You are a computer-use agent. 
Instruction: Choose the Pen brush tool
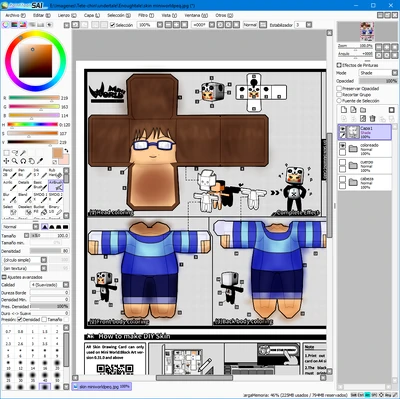[x=25, y=173]
